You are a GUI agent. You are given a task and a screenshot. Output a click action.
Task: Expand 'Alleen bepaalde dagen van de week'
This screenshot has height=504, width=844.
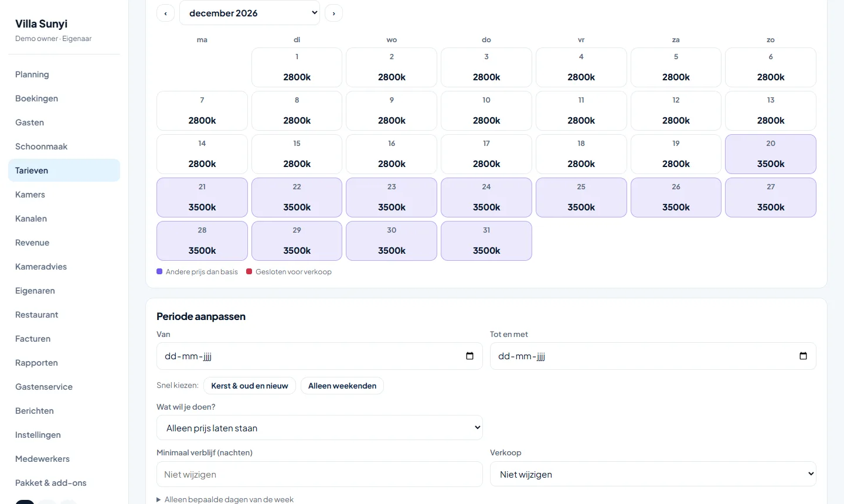tap(225, 499)
